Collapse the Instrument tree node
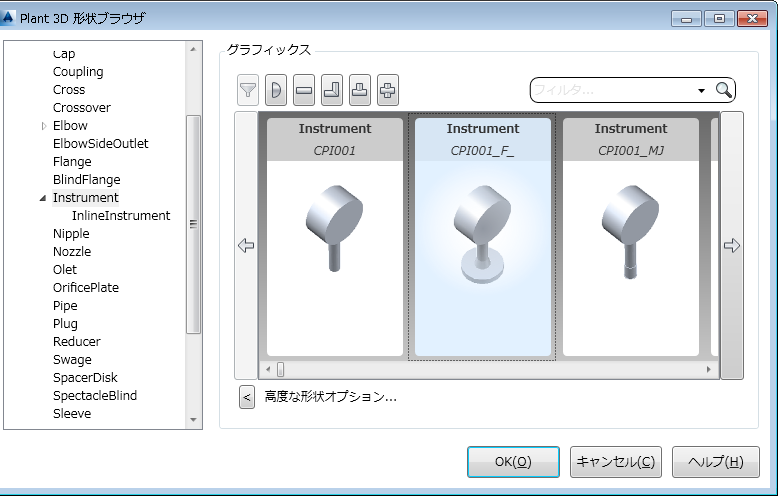 point(43,198)
